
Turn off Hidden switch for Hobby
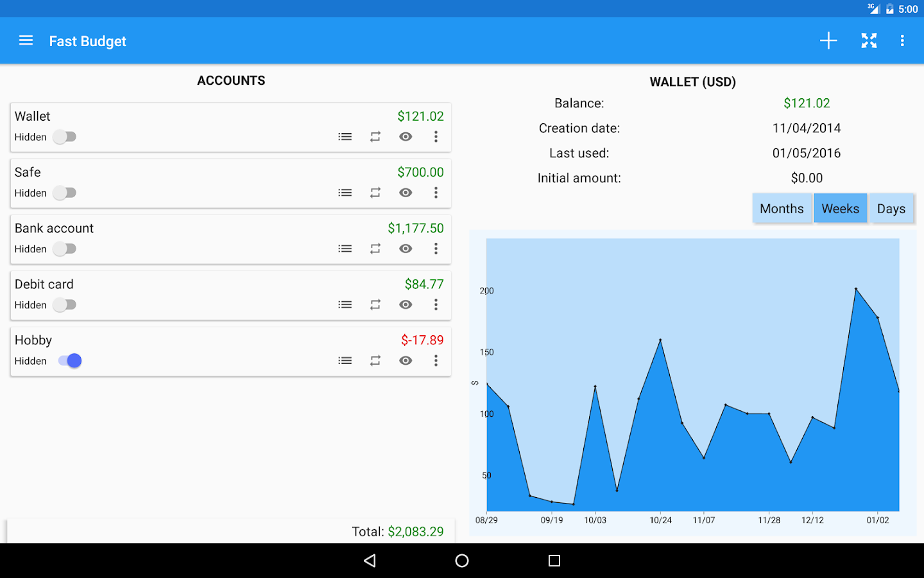coord(70,361)
